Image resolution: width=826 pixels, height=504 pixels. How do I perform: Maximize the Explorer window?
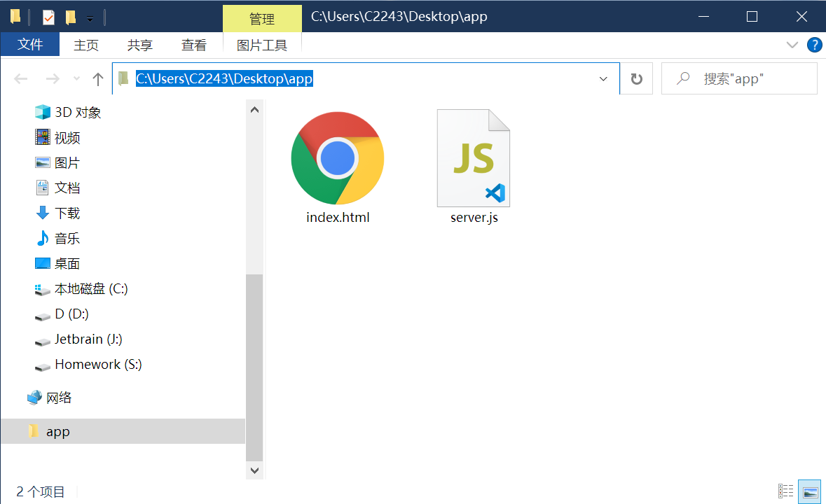752,16
